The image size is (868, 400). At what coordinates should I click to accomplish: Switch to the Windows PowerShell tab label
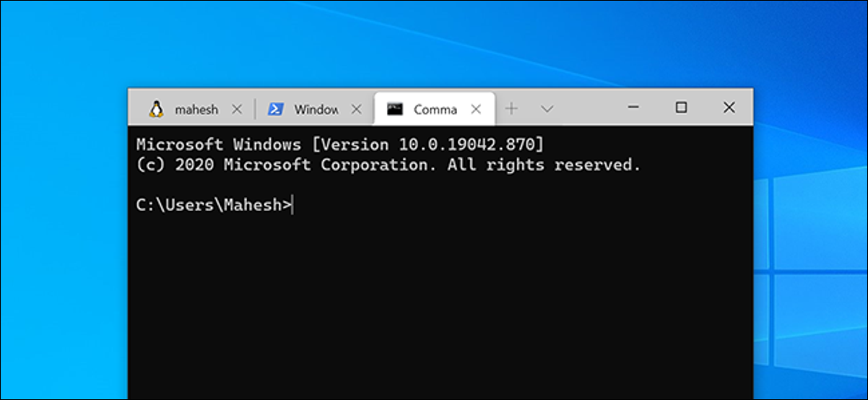pyautogui.click(x=316, y=110)
